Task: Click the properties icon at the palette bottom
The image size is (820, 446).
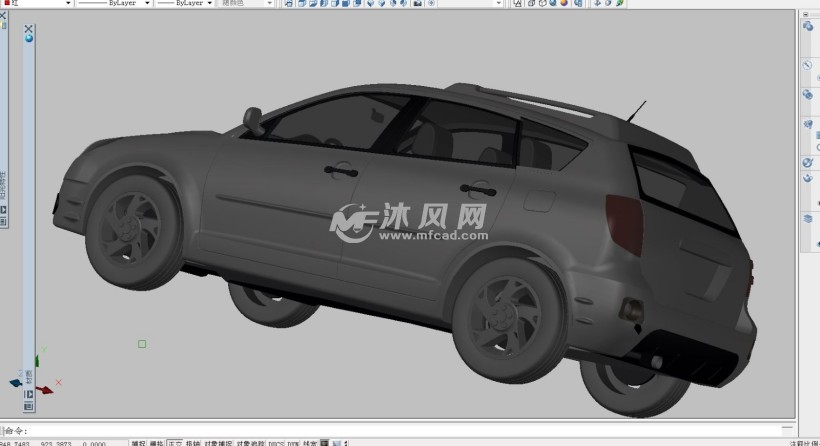Action: [29, 406]
